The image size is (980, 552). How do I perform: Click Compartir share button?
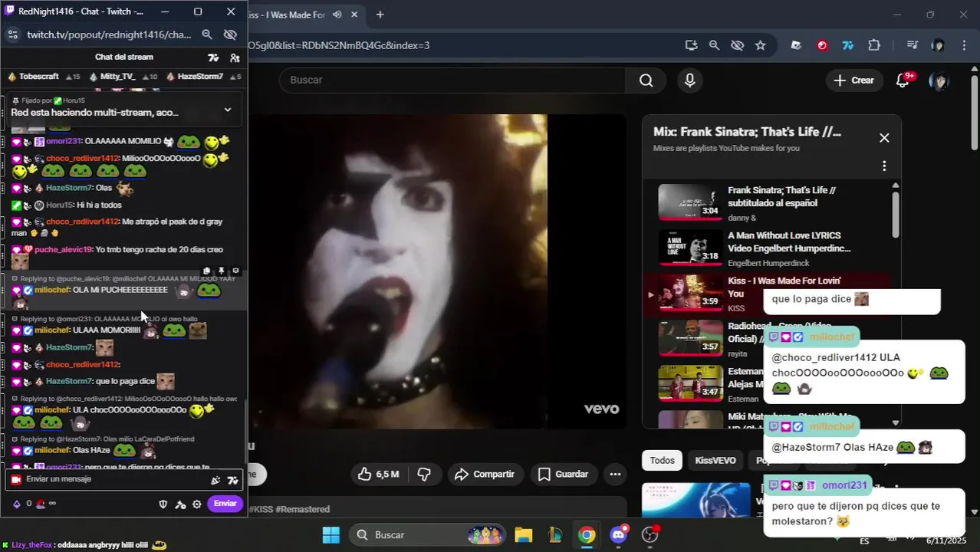485,474
